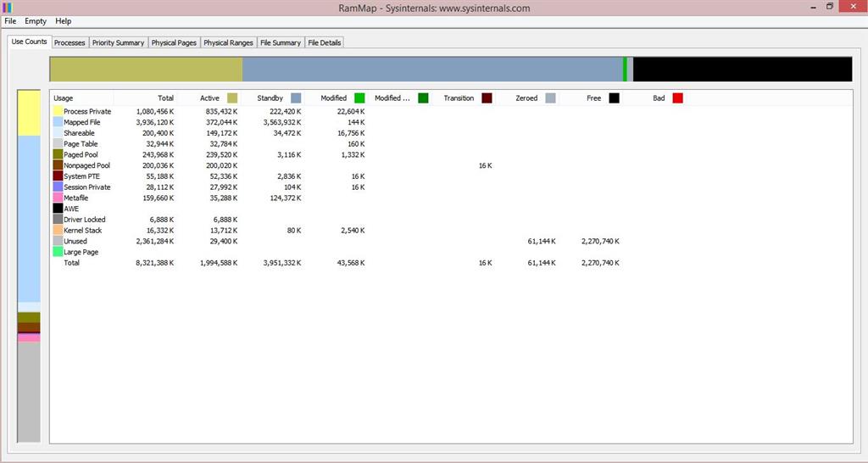Viewport: 868px width, 463px height.
Task: Click the black Free segment in memory bar
Action: [x=743, y=70]
